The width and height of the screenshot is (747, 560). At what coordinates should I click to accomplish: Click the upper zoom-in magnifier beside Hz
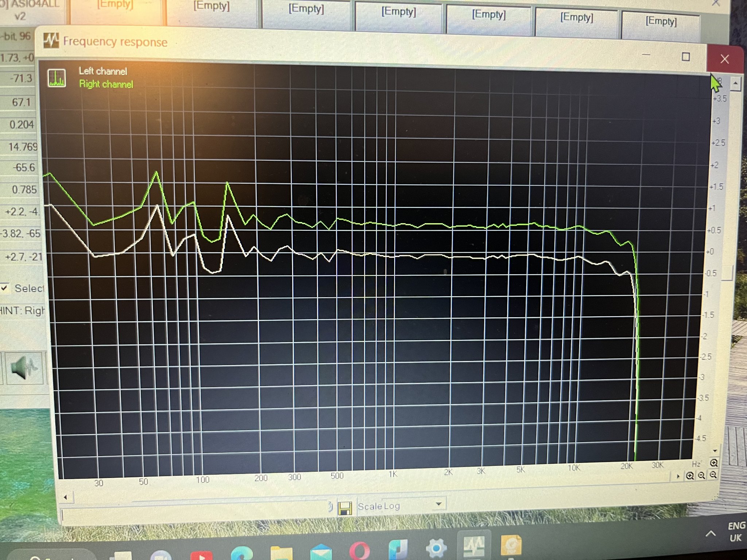tap(714, 463)
